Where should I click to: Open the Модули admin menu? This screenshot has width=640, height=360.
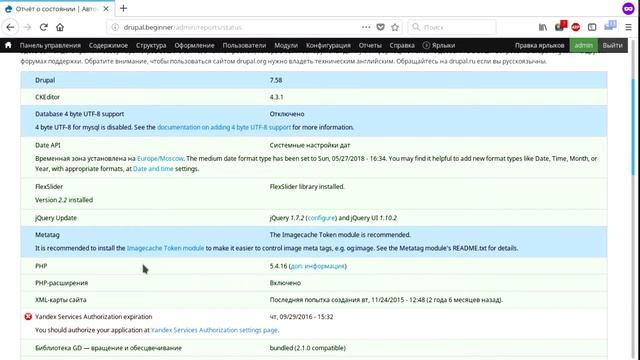pos(286,45)
